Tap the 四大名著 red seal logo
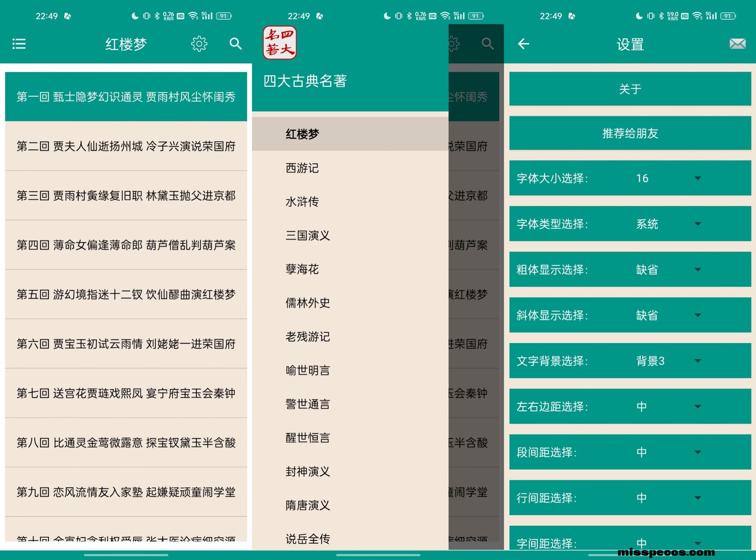 [280, 43]
